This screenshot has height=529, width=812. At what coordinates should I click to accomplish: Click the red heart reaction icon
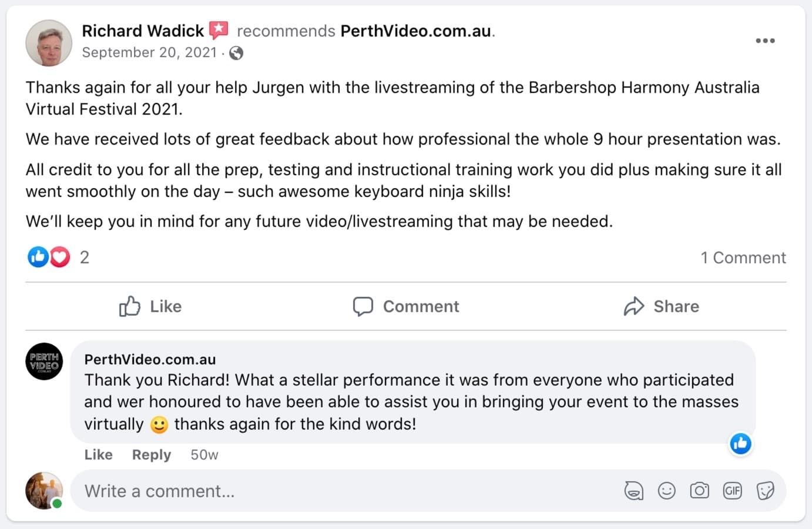coord(60,257)
